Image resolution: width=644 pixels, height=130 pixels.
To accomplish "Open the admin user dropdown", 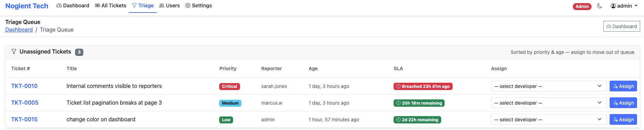I will [x=624, y=6].
